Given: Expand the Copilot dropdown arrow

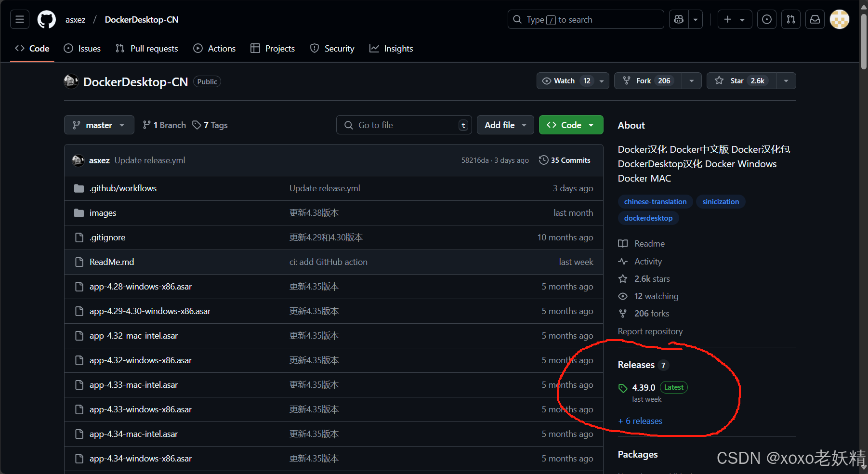Looking at the screenshot, I should (x=696, y=19).
